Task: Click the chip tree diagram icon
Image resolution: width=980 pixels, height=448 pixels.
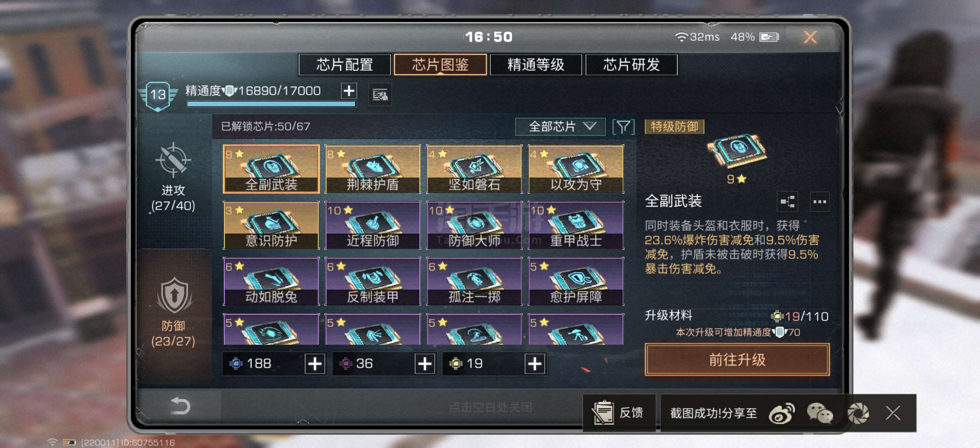Action: [787, 202]
